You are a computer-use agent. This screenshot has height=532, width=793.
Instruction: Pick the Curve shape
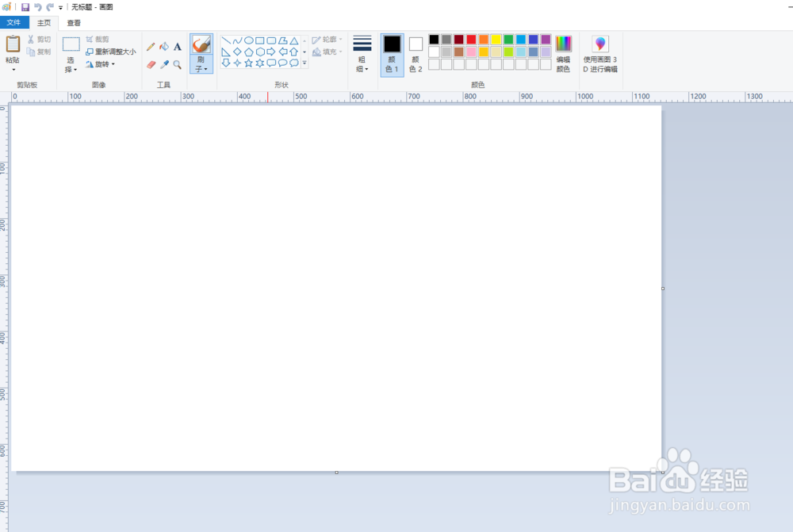pyautogui.click(x=237, y=40)
